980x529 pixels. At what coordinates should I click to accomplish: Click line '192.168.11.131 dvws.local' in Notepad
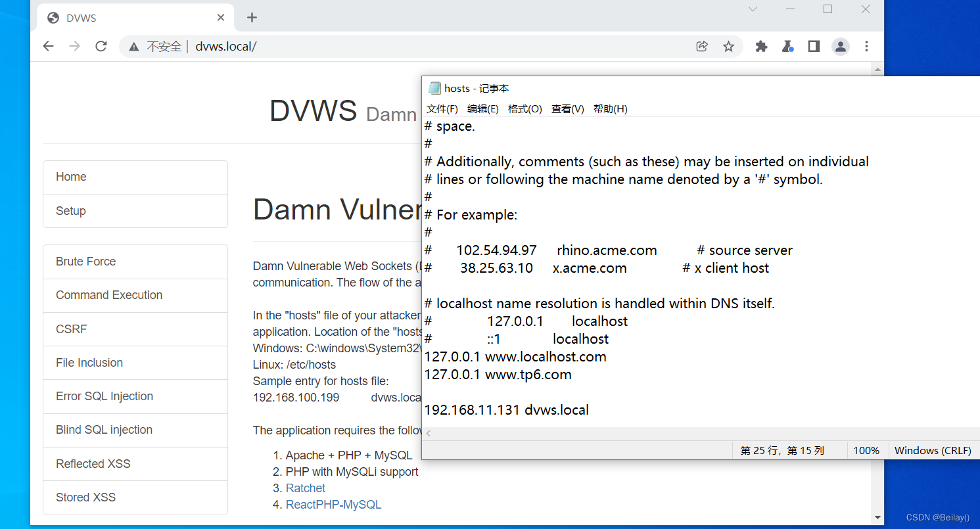(507, 410)
